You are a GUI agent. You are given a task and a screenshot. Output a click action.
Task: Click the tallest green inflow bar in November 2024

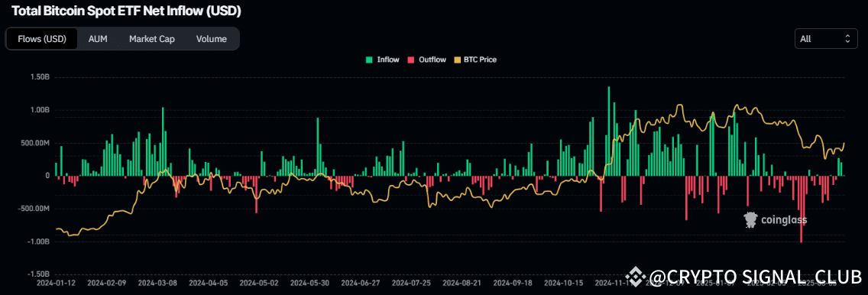coord(609,131)
